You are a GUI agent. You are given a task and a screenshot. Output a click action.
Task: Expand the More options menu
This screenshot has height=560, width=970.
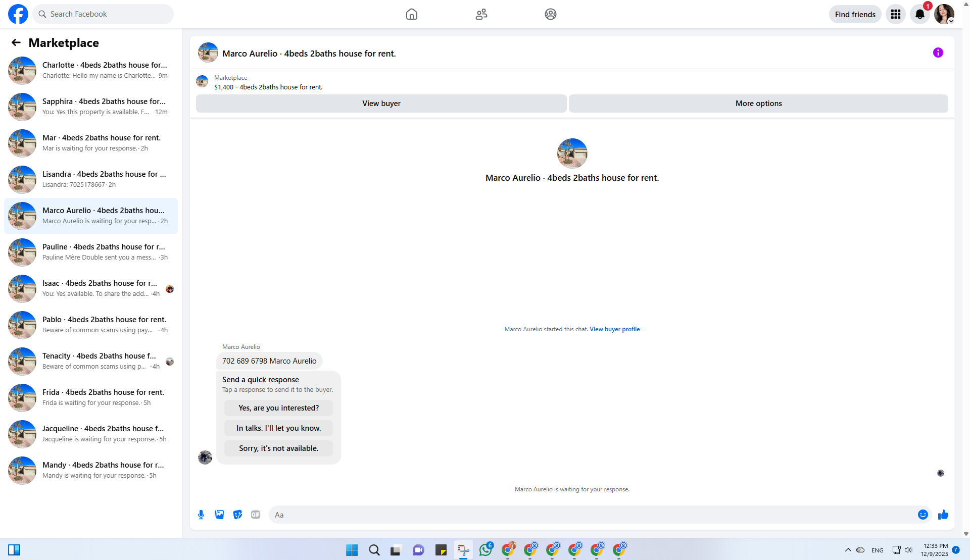coord(758,104)
